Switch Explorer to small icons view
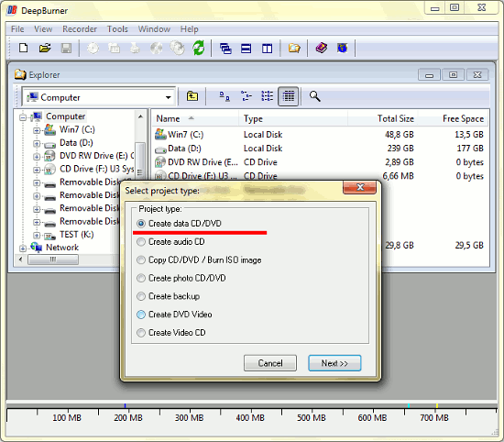Image resolution: width=504 pixels, height=442 pixels. coord(247,96)
